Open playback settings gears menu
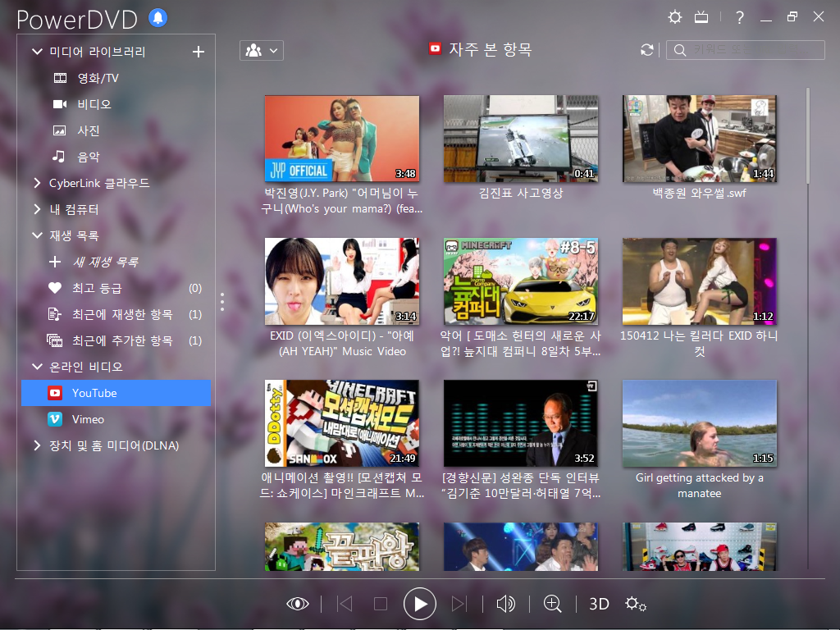Viewport: 840px width, 630px height. click(636, 605)
